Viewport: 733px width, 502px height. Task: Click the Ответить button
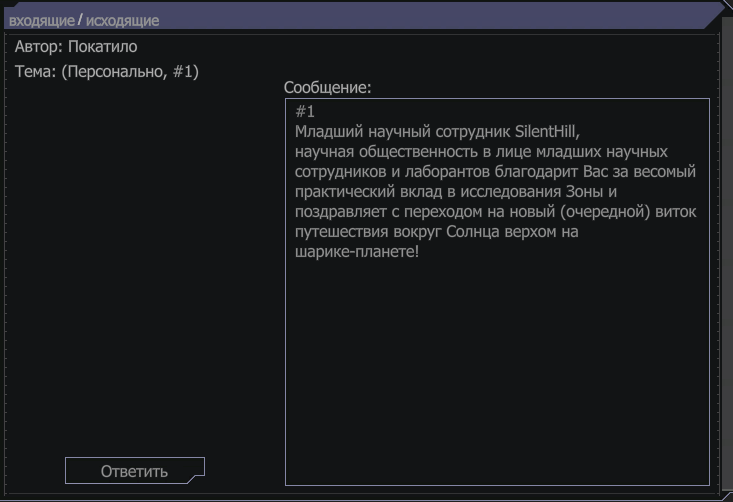135,471
